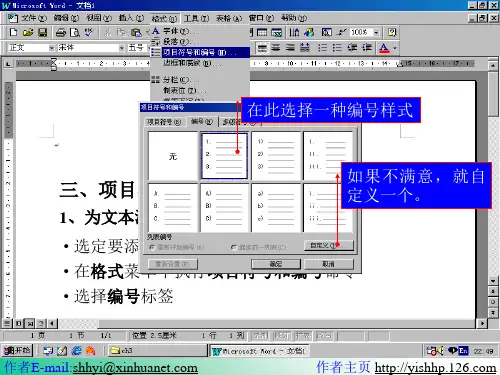Screen dimensions: 500x375
Task: Click the Columns toolbar icon
Action: [x=294, y=32]
